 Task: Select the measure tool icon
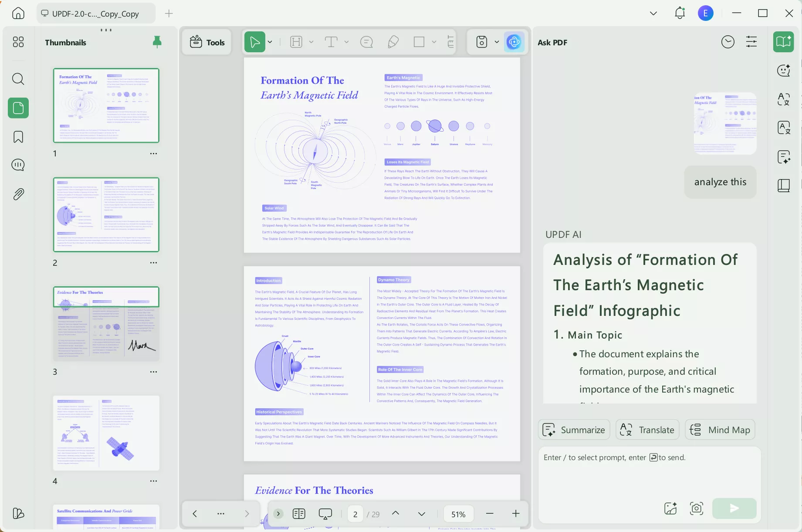[x=450, y=42]
